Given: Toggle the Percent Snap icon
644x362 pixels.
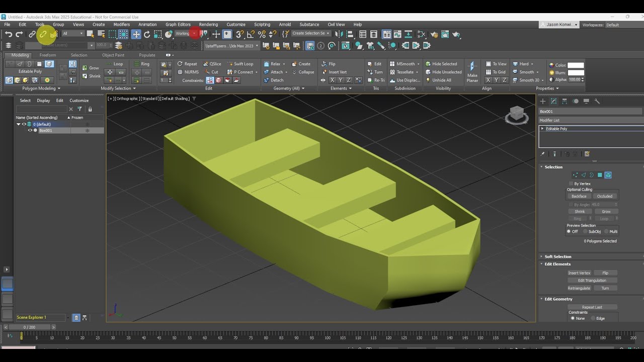Looking at the screenshot, I should (262, 34).
